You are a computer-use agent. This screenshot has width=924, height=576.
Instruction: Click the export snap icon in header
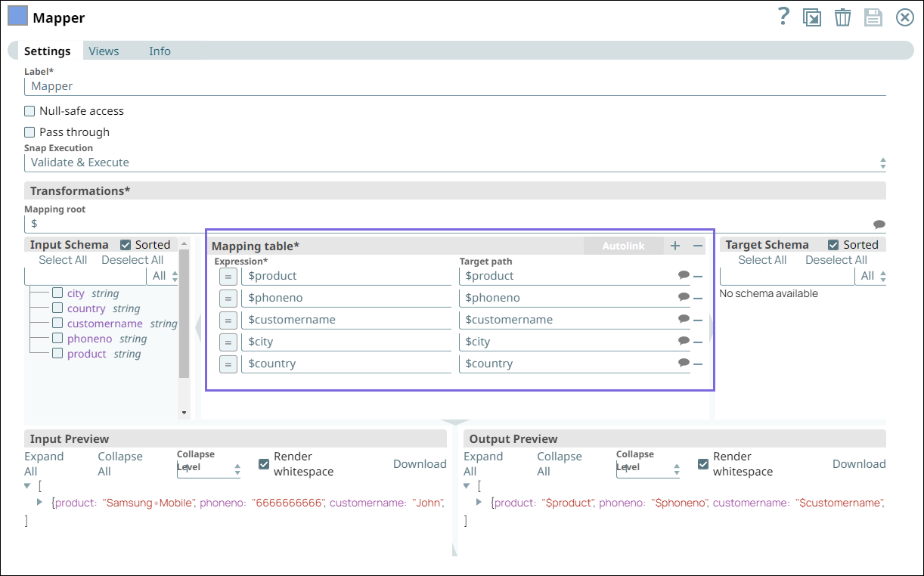point(812,17)
